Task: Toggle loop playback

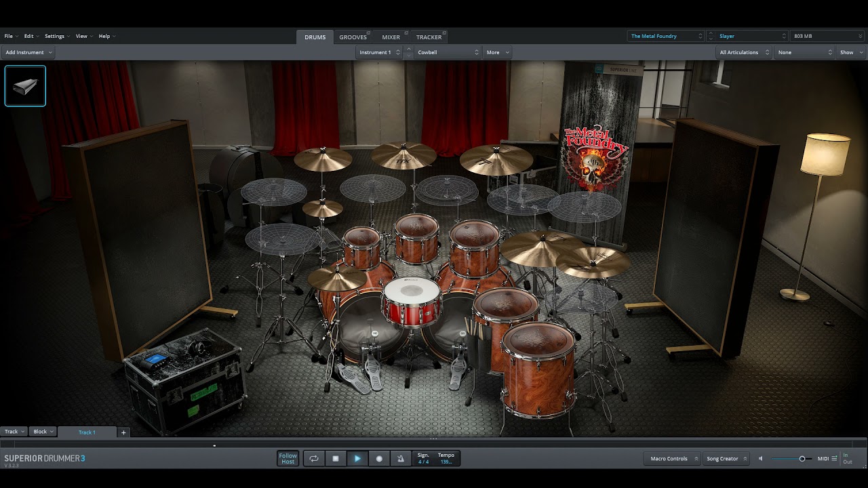Action: point(314,459)
